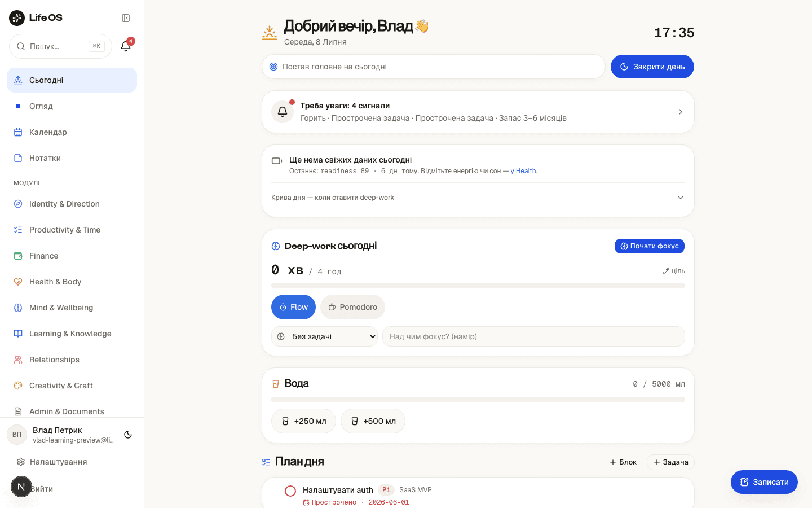Open the notifications bell with badge 4

[126, 46]
